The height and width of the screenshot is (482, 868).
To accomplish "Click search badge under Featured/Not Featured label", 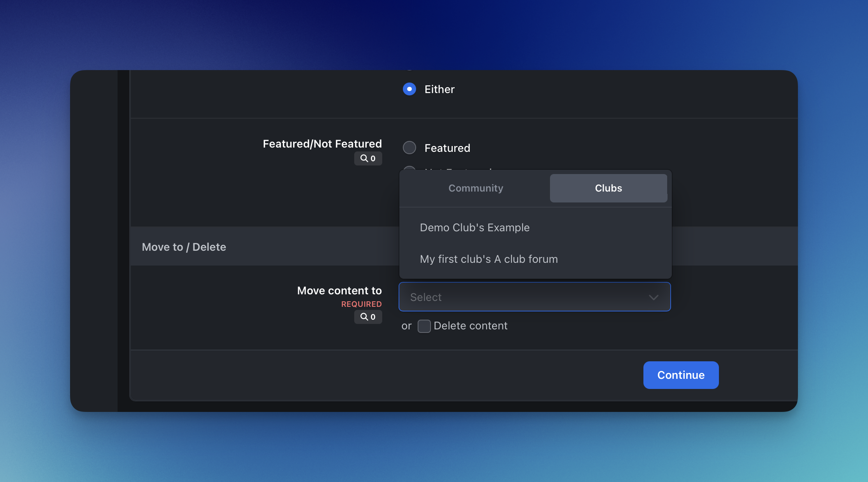I will [x=368, y=158].
